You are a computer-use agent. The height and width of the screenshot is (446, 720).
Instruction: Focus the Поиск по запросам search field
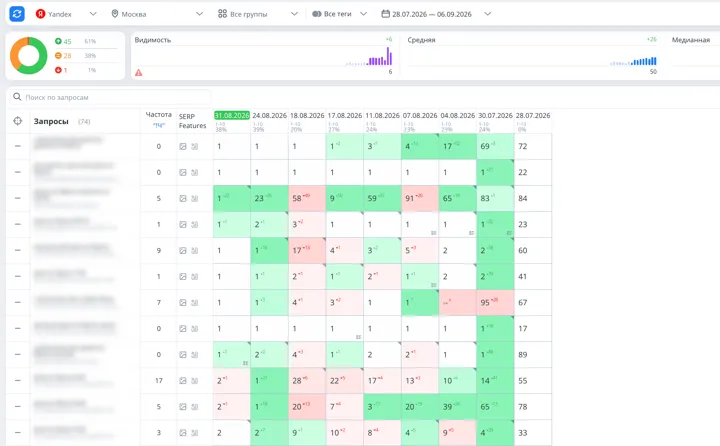110,97
